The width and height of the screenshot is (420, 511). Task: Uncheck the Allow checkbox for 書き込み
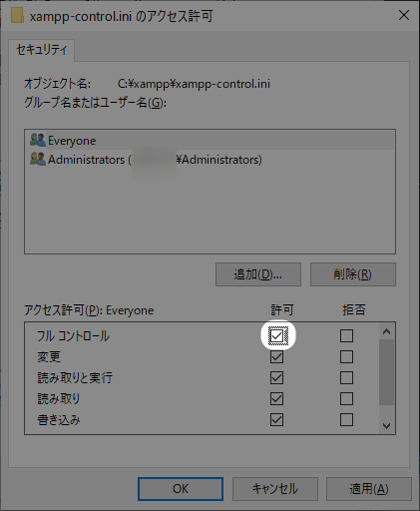pyautogui.click(x=276, y=419)
